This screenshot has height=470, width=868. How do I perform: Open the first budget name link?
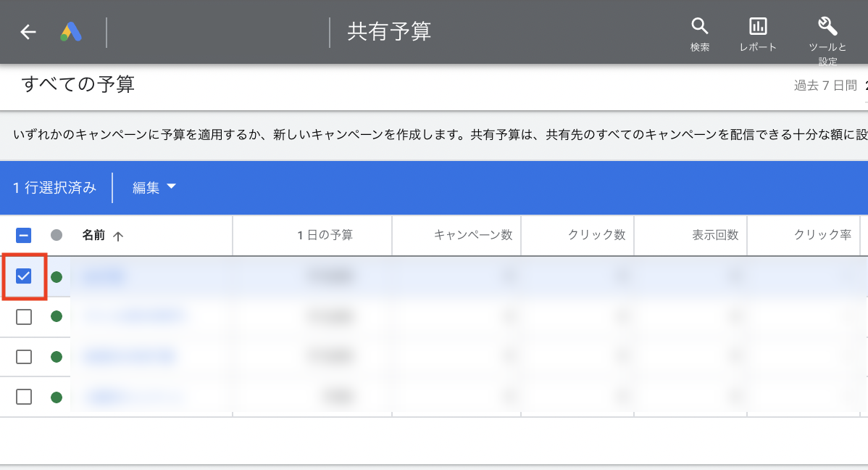point(104,276)
